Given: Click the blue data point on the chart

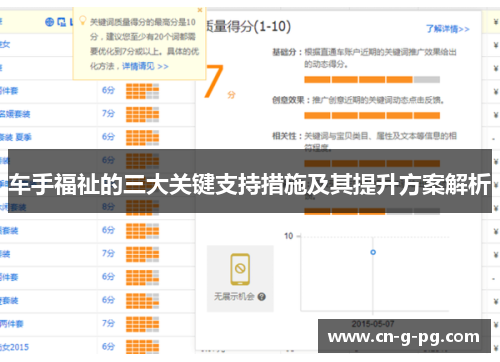Looking at the screenshot, I should point(373,252).
